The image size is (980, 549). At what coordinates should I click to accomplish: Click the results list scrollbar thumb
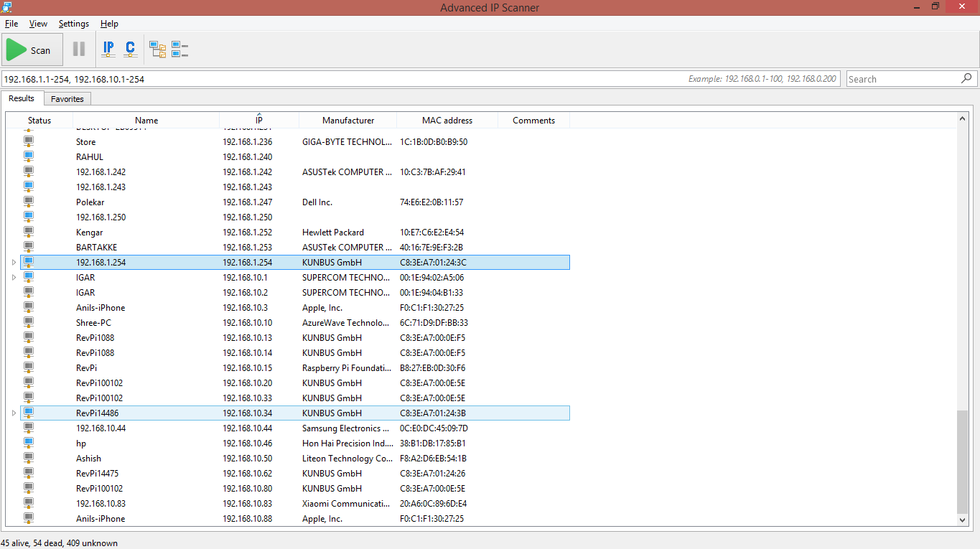click(962, 461)
